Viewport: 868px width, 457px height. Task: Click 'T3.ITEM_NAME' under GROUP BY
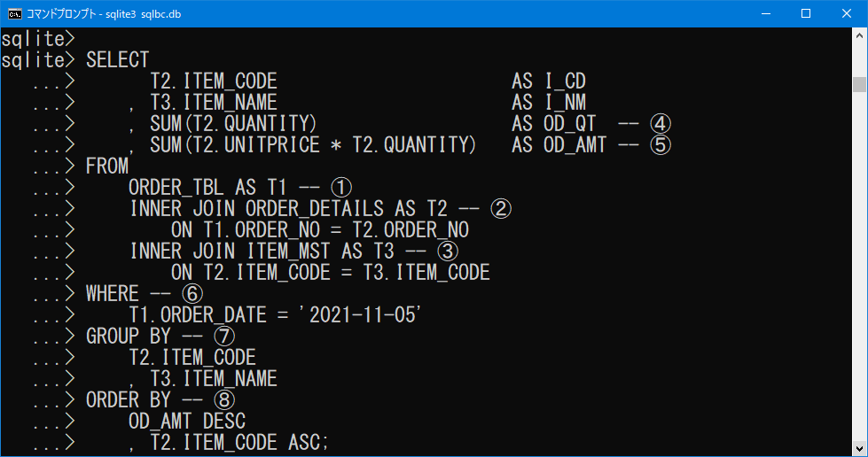(x=214, y=378)
